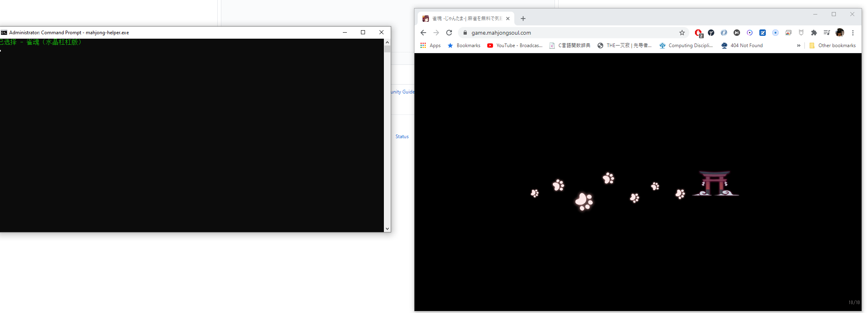Screen dimensions: 868x313
Task: Open the cast/screens extension icon
Action: 788,33
